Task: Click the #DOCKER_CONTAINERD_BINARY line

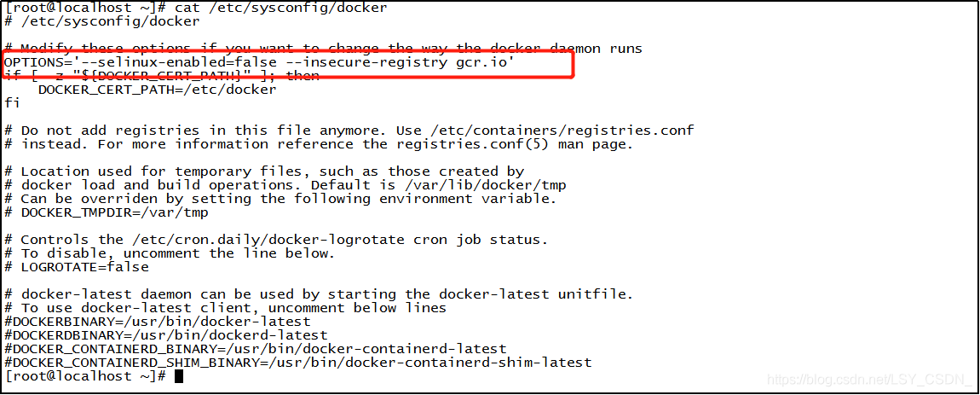Action: (x=256, y=349)
